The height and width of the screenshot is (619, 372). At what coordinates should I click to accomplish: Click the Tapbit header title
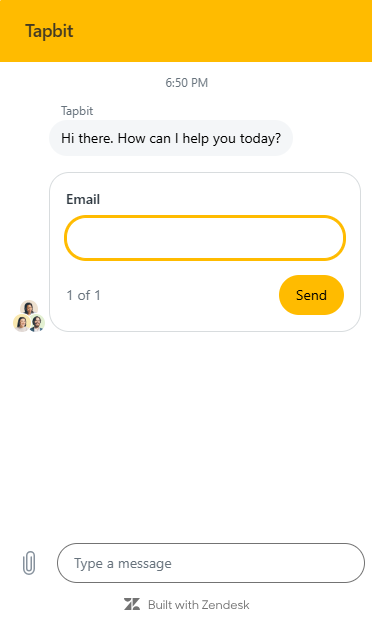pos(49,31)
